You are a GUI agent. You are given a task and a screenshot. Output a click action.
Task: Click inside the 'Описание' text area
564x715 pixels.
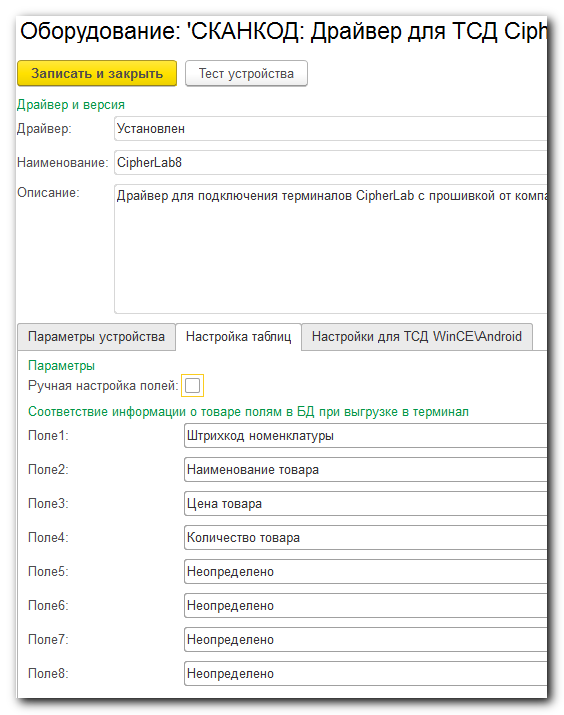[331, 249]
